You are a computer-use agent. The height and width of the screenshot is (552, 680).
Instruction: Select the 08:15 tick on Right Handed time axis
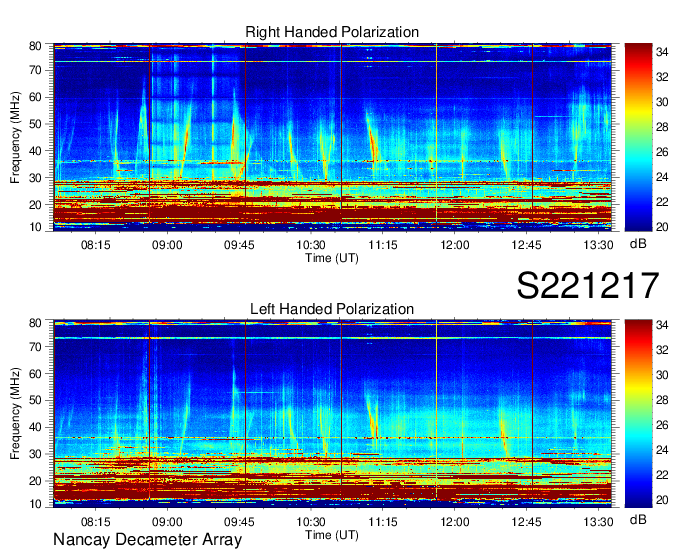point(95,245)
